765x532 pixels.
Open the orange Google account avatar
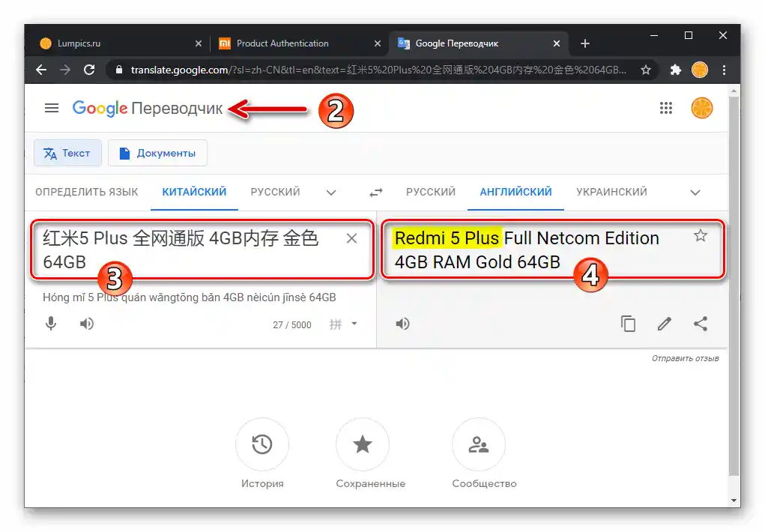pos(701,108)
